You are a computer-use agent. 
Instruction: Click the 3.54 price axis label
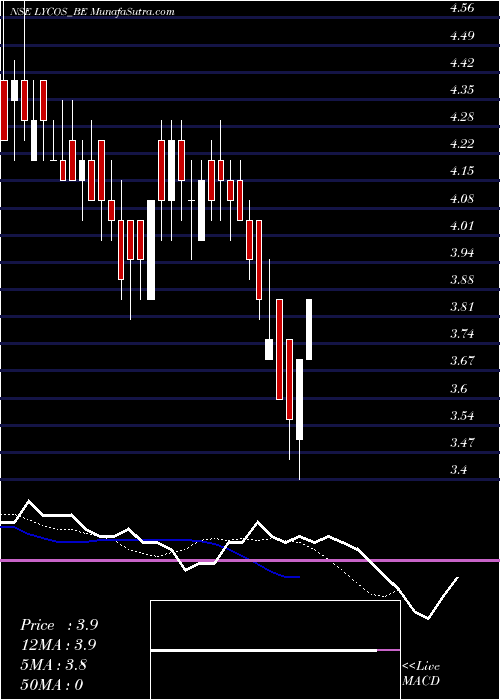tap(463, 416)
